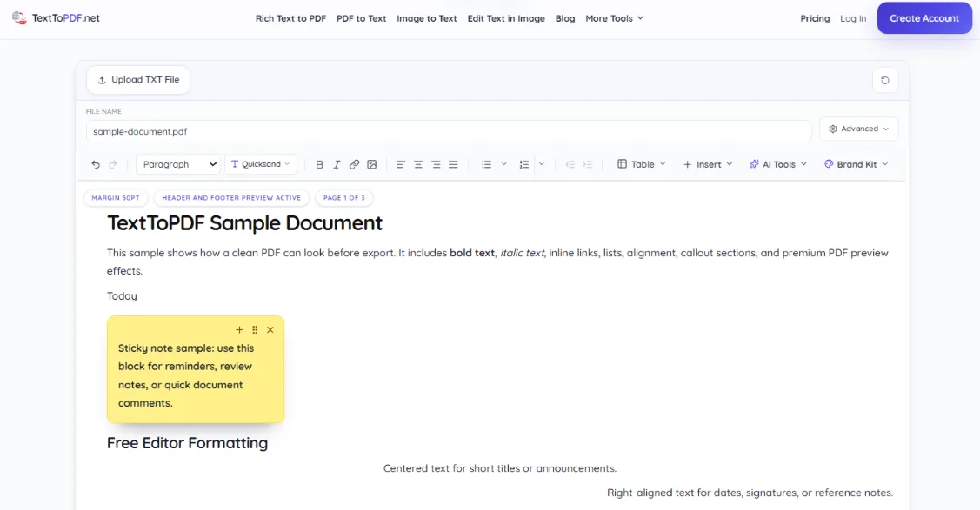Click the TextToPDF.net logo icon
980x510 pixels.
click(19, 18)
